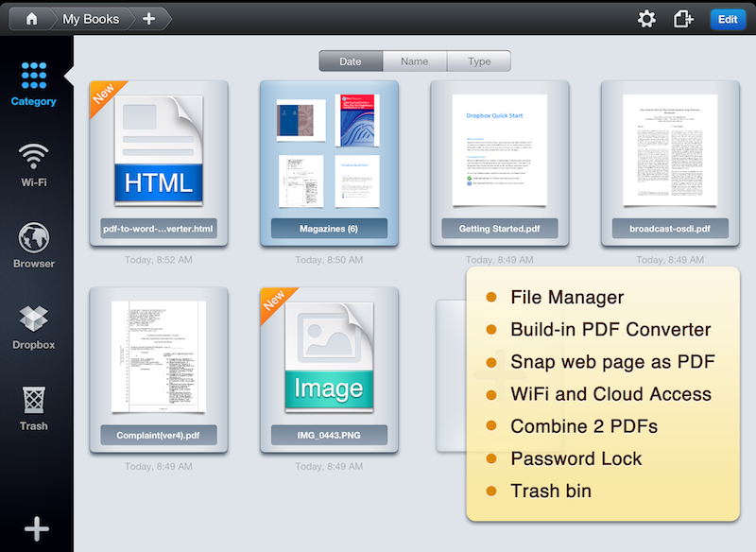This screenshot has width=756, height=552.
Task: Open the My Books breadcrumb
Action: pos(91,19)
